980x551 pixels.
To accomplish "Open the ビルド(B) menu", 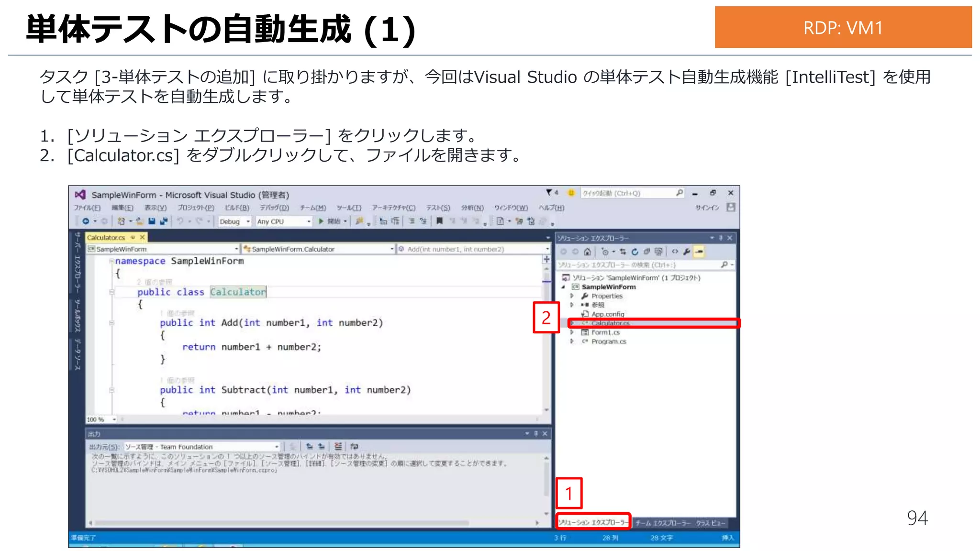I will 237,208.
